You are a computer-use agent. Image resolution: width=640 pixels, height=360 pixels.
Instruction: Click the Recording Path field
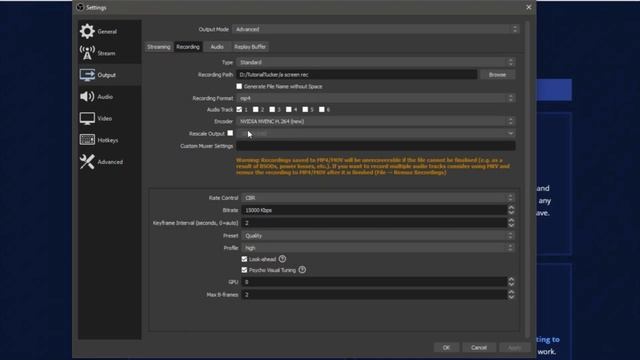pos(356,75)
